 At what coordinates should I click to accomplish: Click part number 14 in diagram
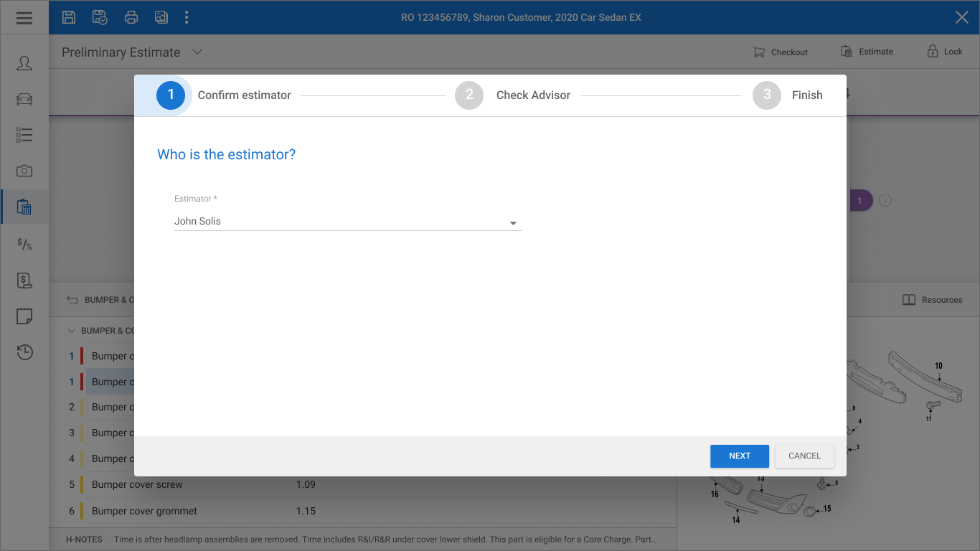[x=736, y=520]
